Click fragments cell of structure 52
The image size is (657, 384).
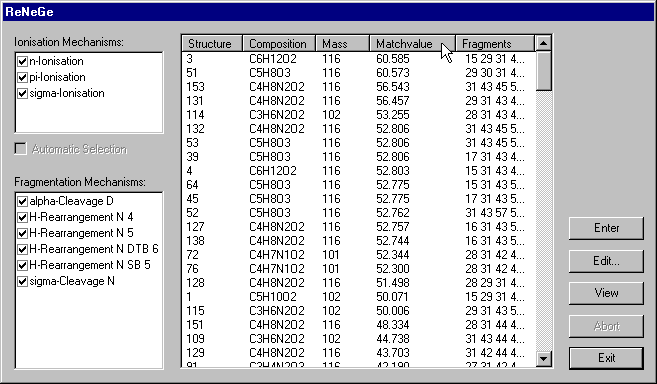click(494, 213)
